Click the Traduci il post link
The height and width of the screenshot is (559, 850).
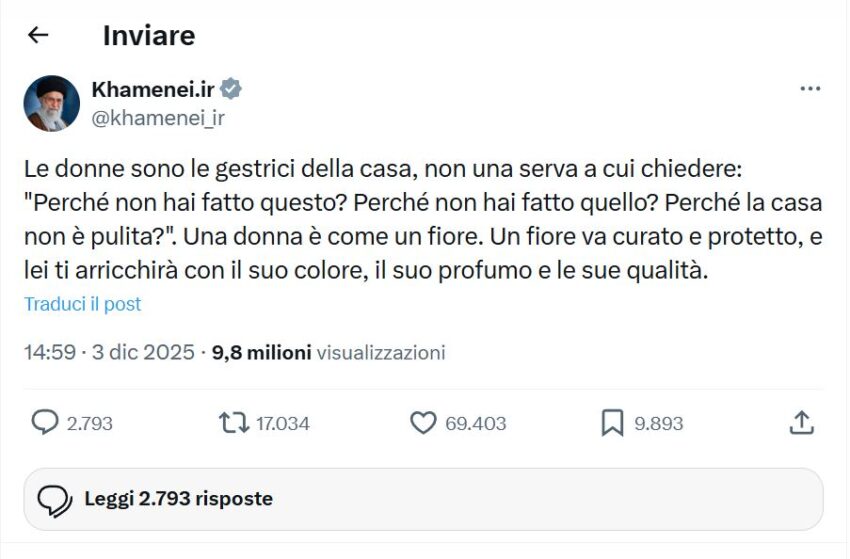(x=83, y=304)
